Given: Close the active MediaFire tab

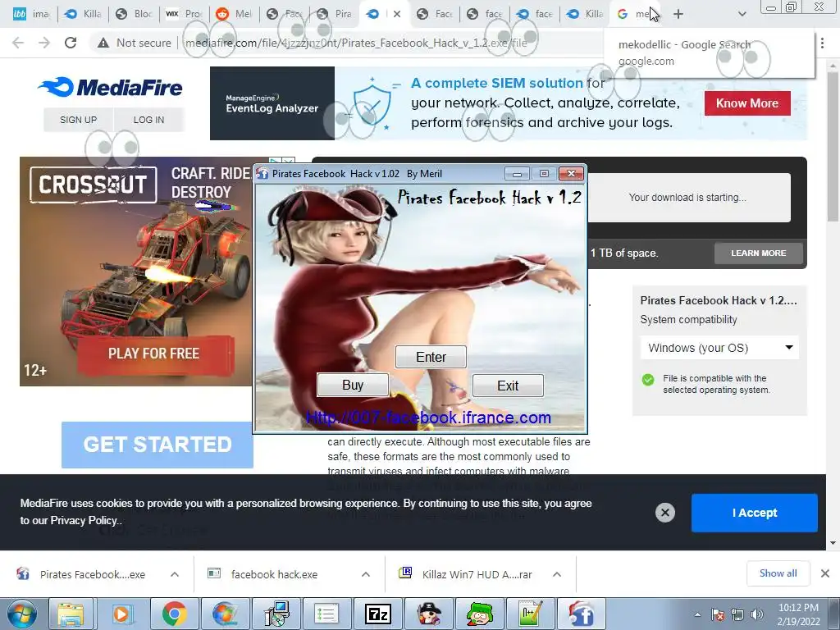Looking at the screenshot, I should [397, 14].
